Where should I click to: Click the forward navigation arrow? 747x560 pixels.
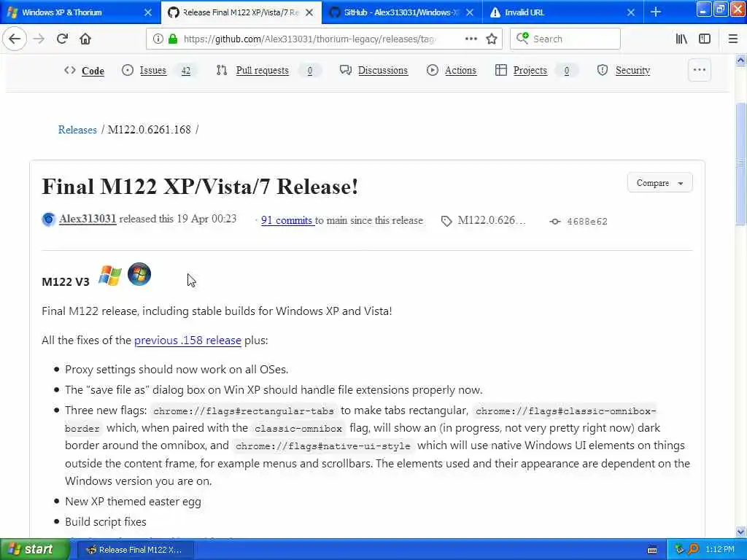coord(39,39)
